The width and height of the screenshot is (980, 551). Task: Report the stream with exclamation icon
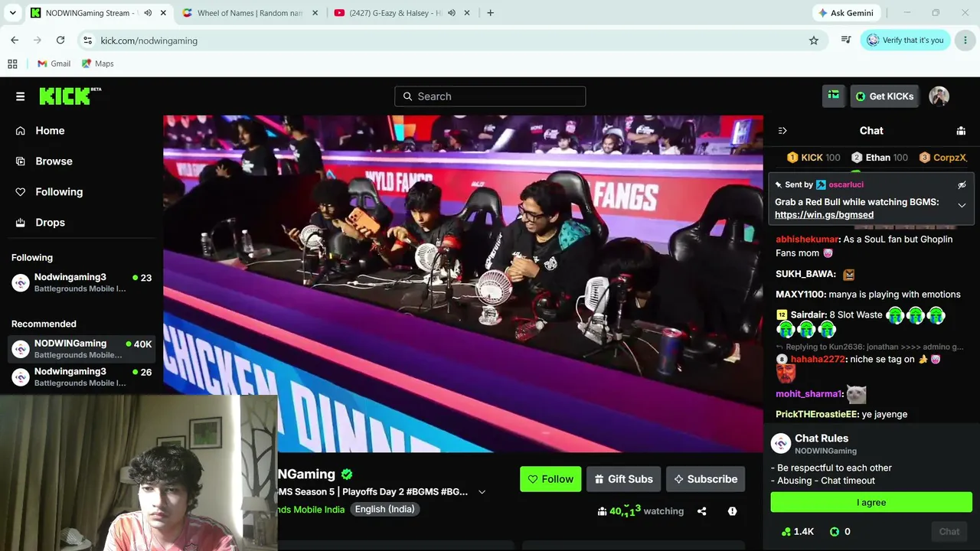pos(732,511)
